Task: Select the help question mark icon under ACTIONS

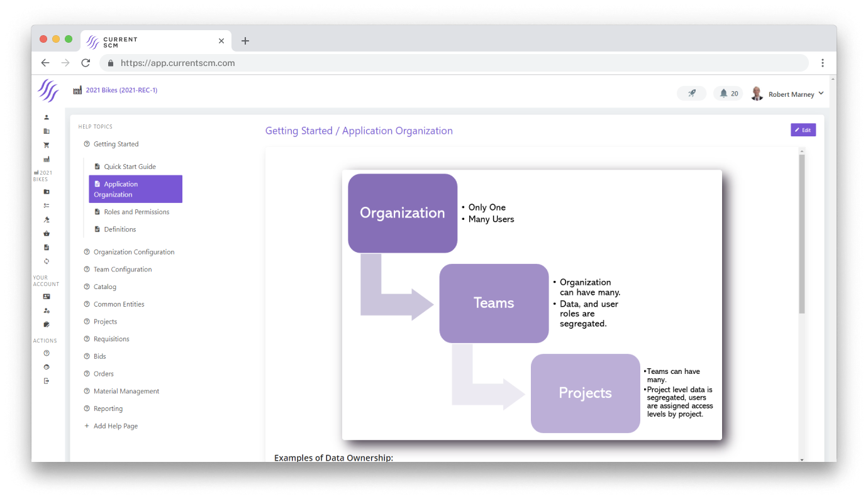Action: pos(47,353)
